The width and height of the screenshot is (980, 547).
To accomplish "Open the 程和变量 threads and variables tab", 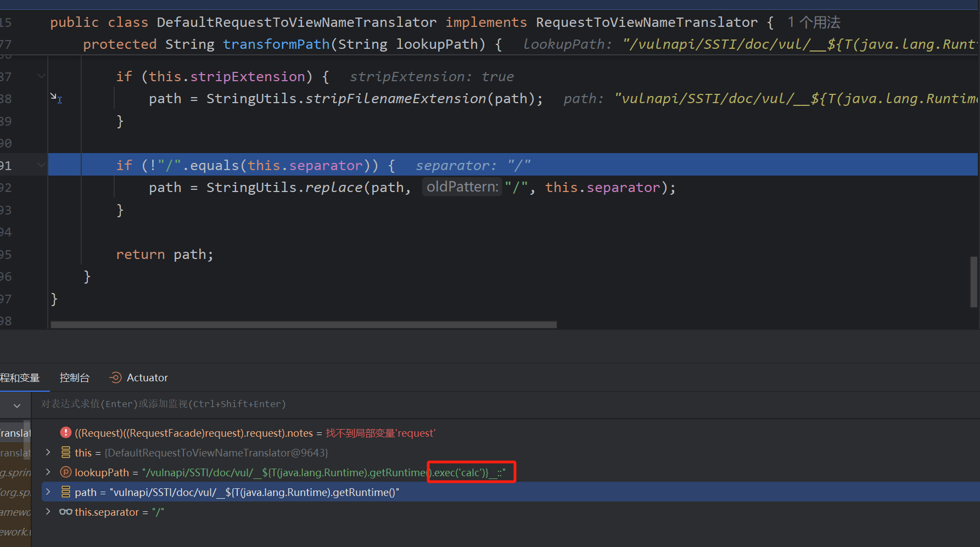I will coord(20,377).
